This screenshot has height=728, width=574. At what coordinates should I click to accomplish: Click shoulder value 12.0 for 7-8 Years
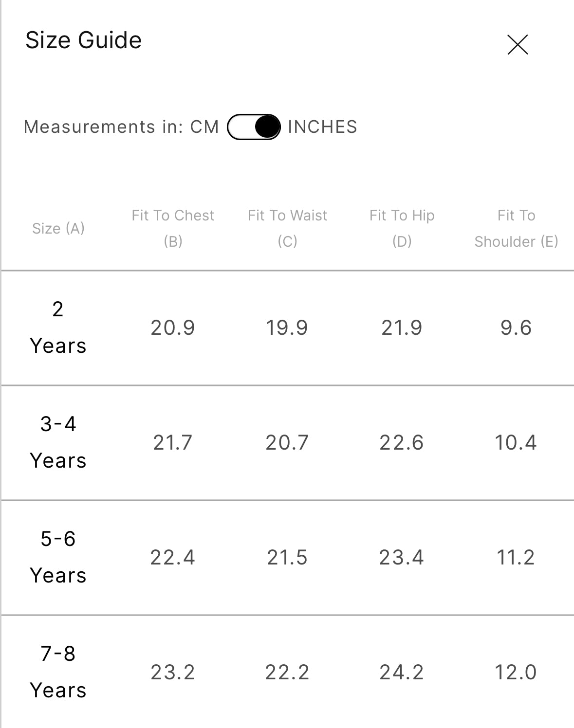(516, 673)
